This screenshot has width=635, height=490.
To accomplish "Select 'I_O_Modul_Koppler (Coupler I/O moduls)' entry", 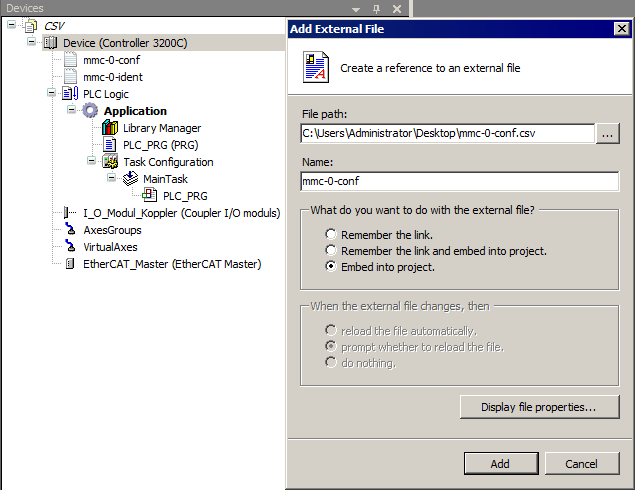I will (181, 213).
